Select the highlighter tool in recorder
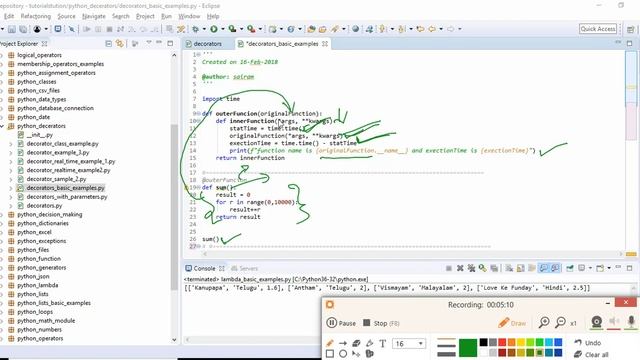 (x=369, y=343)
